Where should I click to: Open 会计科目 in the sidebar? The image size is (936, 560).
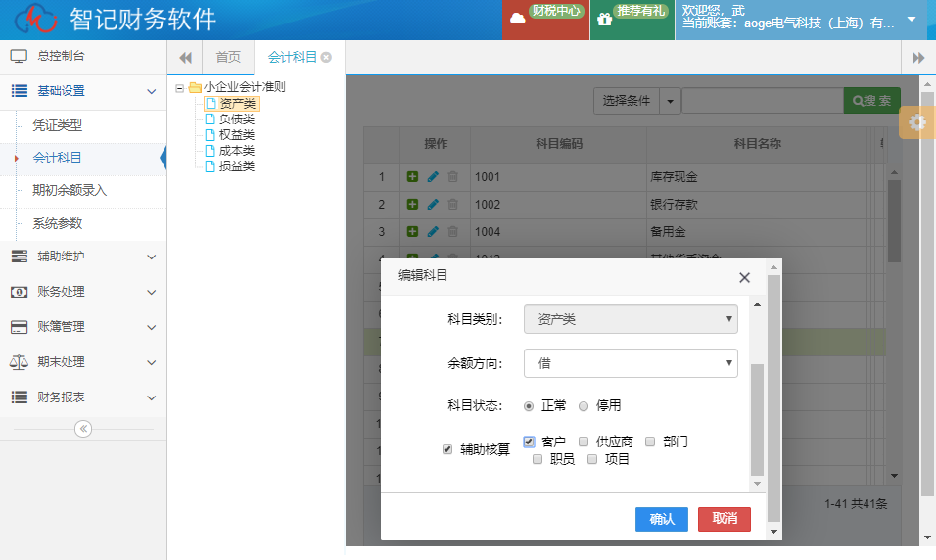pyautogui.click(x=57, y=159)
